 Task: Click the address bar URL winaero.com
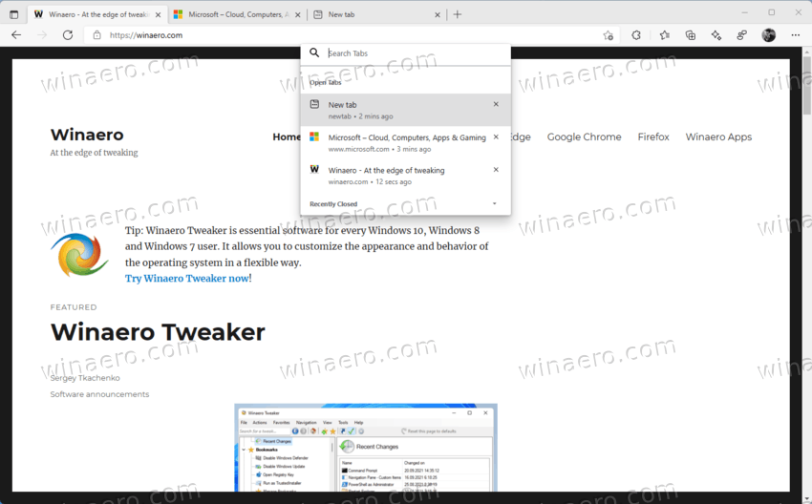tap(146, 35)
